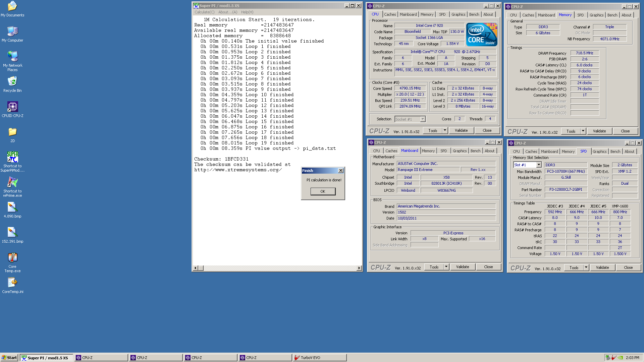Open the Recycle Bin icon
The width and height of the screenshot is (644, 362).
pyautogui.click(x=12, y=84)
